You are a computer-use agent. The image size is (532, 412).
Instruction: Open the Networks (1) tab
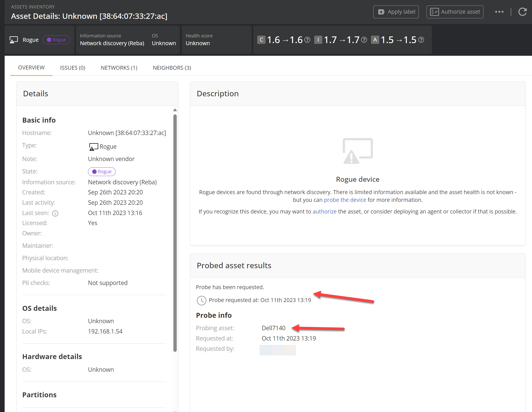click(x=119, y=68)
